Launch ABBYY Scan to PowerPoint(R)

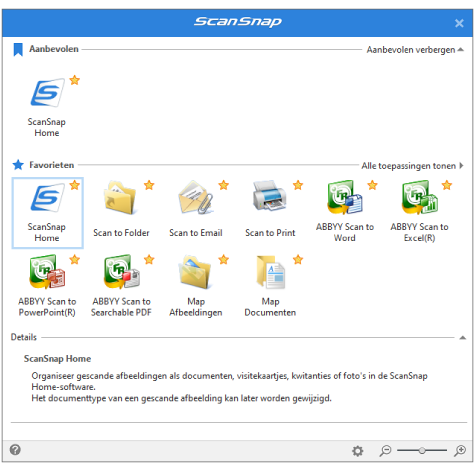[x=47, y=286]
